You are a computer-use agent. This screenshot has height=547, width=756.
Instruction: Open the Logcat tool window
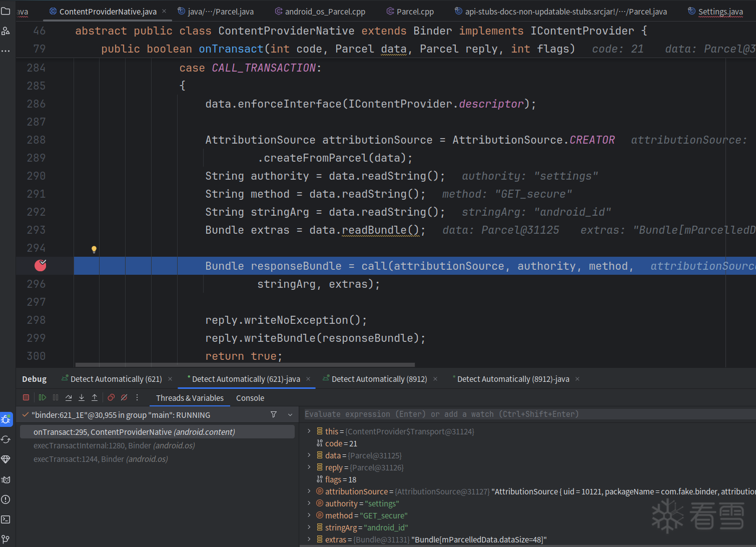pos(6,479)
